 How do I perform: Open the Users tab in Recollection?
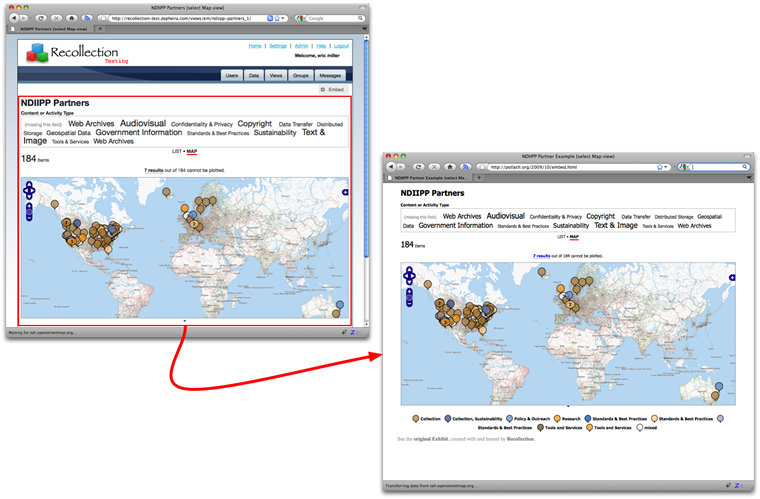[232, 76]
